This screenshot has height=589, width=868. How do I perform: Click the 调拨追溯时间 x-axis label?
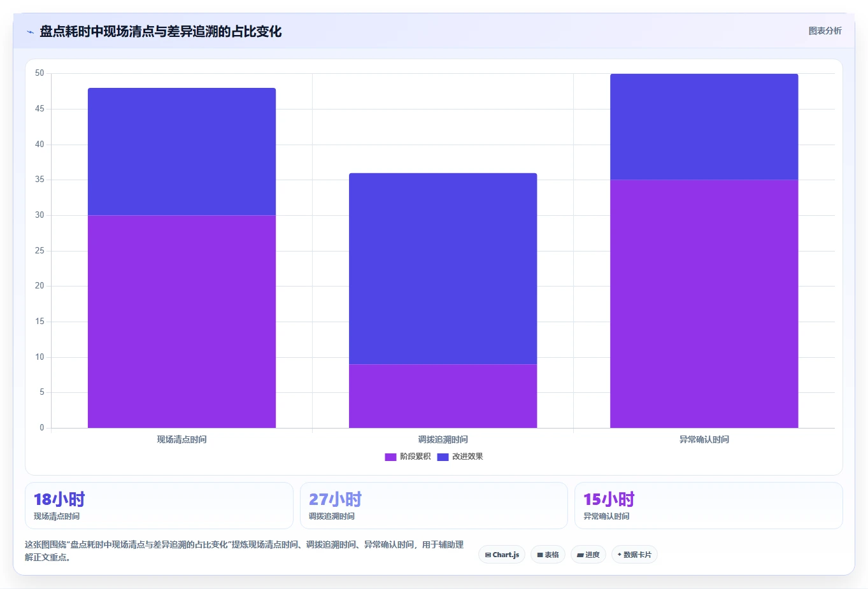point(443,439)
